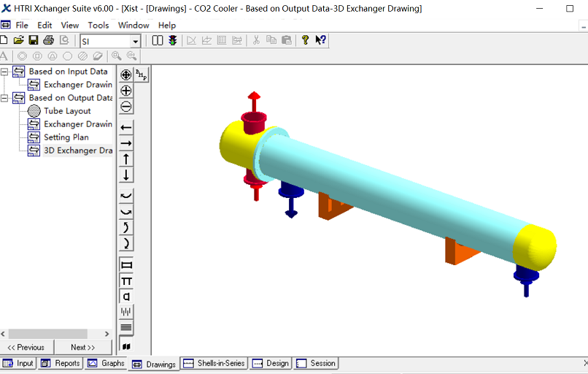The height and width of the screenshot is (374, 588).
Task: Activate the context help arrow icon
Action: click(320, 40)
